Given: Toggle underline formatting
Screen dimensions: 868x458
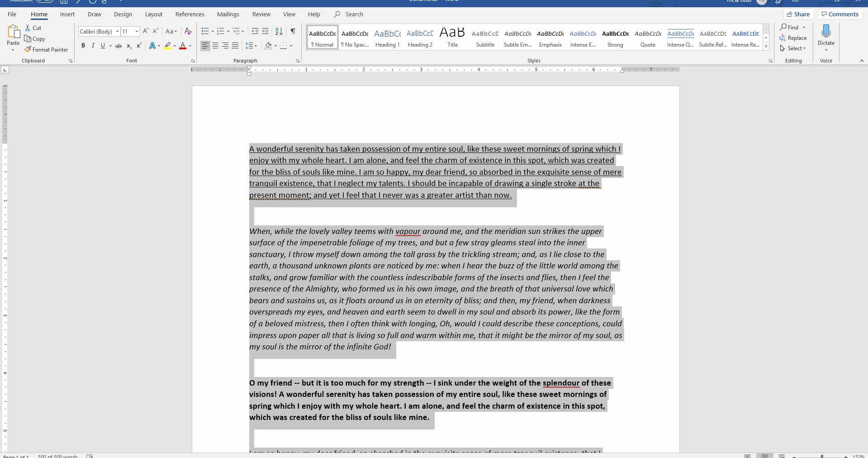Looking at the screenshot, I should point(103,46).
